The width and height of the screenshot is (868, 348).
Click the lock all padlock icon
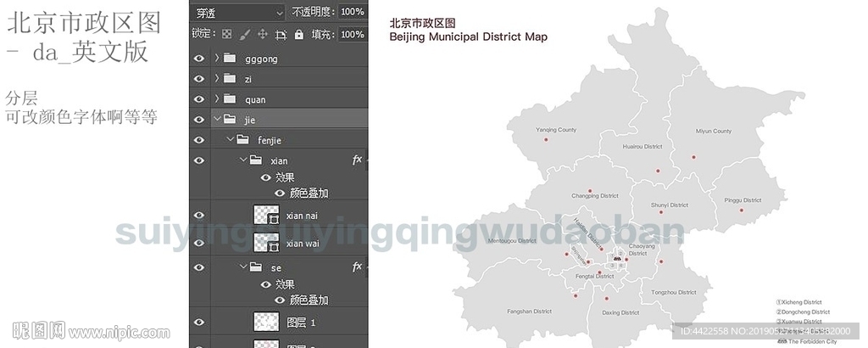pos(298,35)
